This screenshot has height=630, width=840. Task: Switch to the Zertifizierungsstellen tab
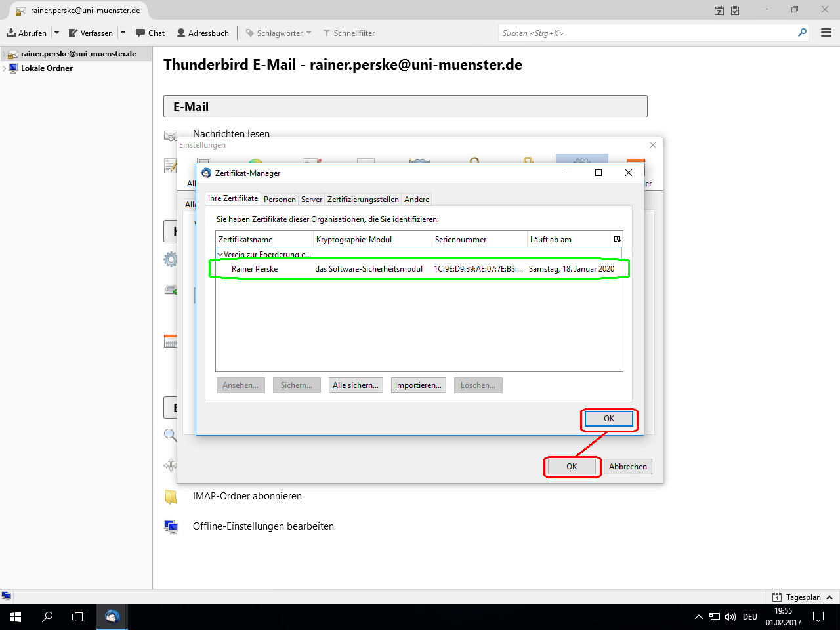363,199
